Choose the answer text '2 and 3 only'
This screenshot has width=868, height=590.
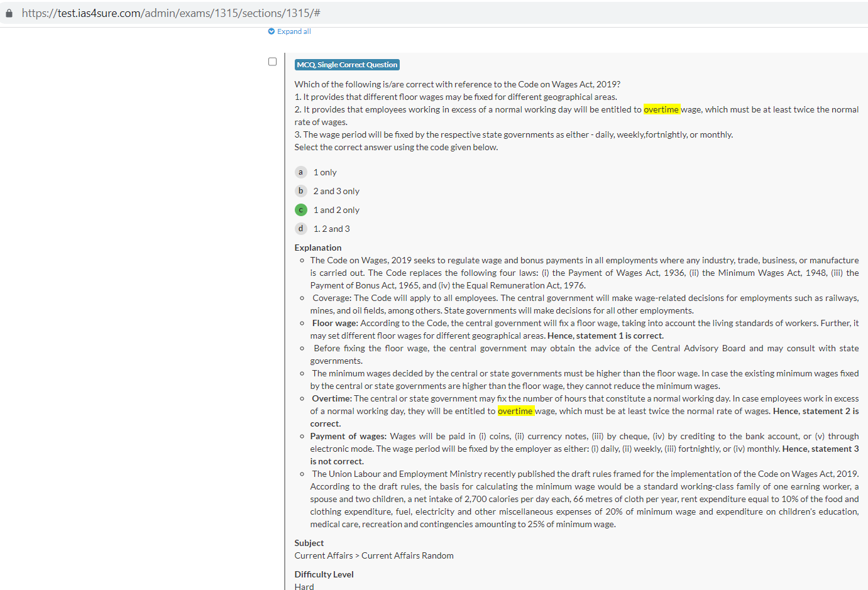point(336,191)
